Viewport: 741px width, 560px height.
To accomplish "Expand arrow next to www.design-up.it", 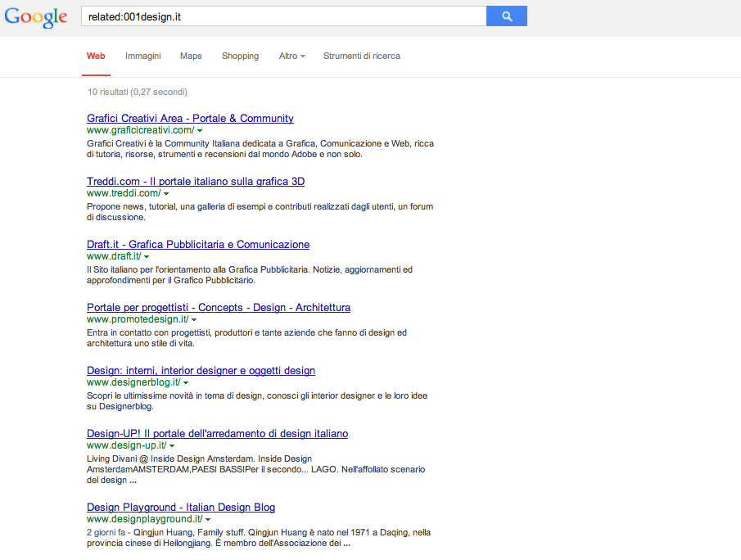I will point(172,445).
